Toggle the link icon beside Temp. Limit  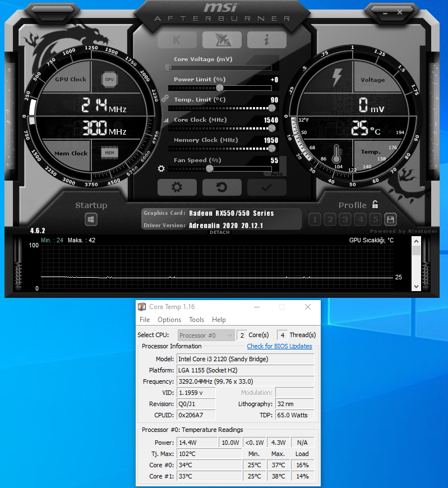click(165, 99)
